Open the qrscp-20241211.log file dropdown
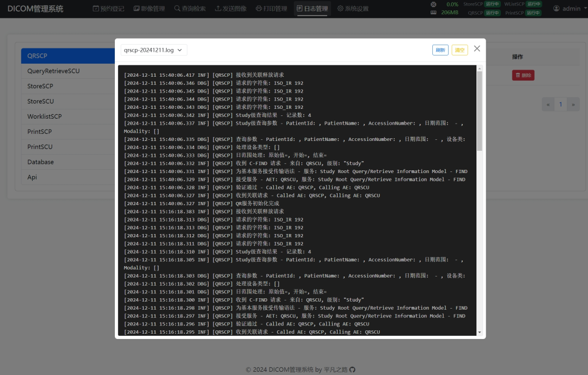588x375 pixels. click(x=154, y=50)
